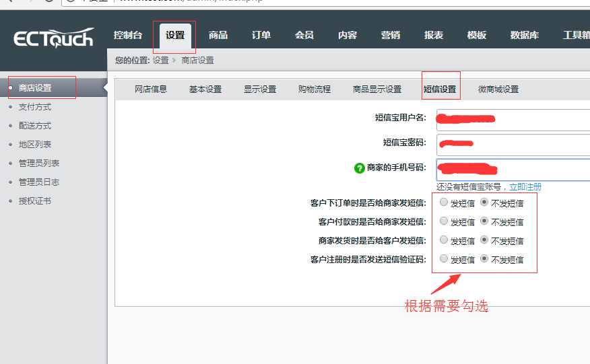Open 授权证书 in the sidebar
The image size is (590, 364).
pyautogui.click(x=35, y=201)
